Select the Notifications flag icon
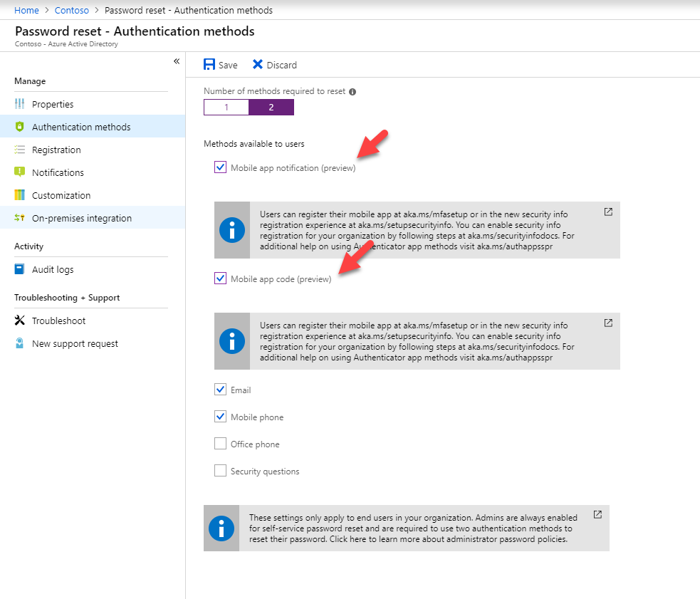 [19, 172]
